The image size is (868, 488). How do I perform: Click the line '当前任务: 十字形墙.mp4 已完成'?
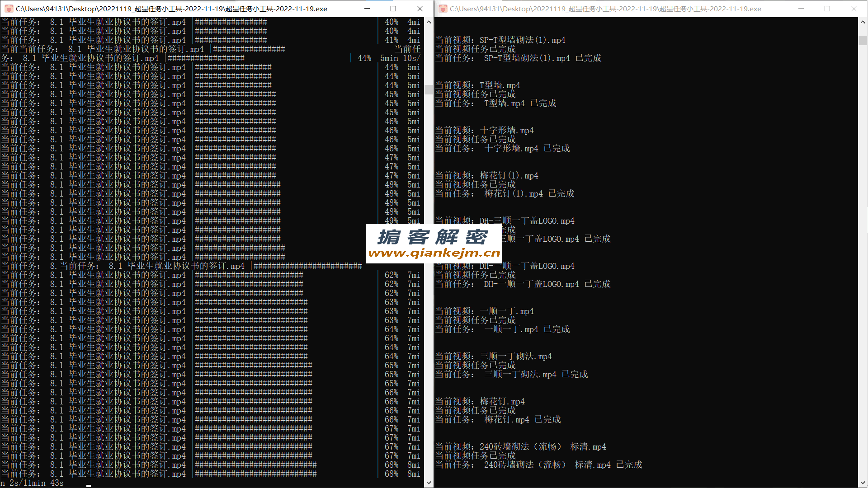click(502, 149)
